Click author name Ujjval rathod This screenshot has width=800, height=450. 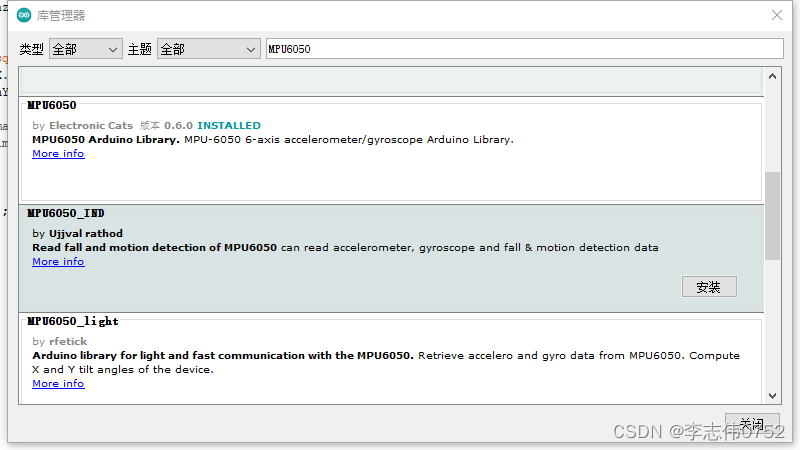tap(86, 234)
